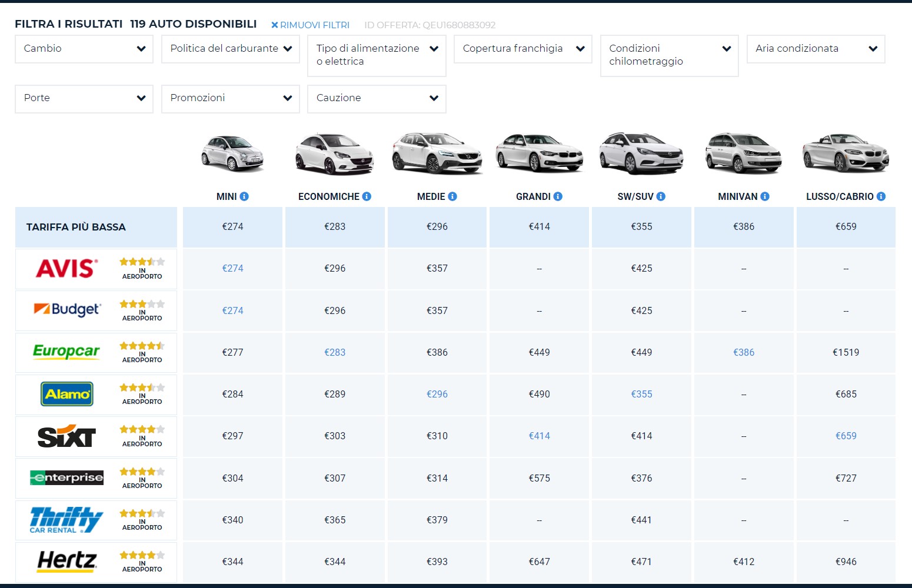Click the Enterprise logo

click(x=66, y=477)
